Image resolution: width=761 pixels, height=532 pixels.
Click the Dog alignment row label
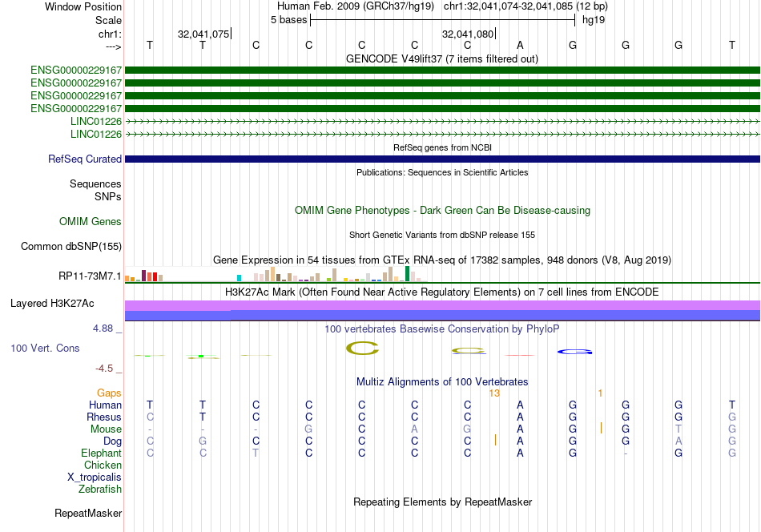[113, 441]
